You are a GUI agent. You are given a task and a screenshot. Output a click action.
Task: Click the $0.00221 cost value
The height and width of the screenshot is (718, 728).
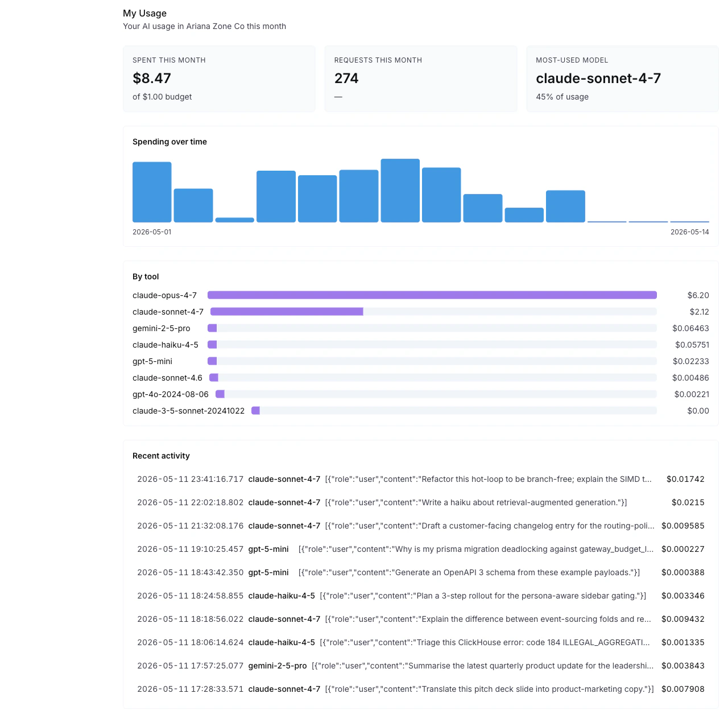(692, 394)
